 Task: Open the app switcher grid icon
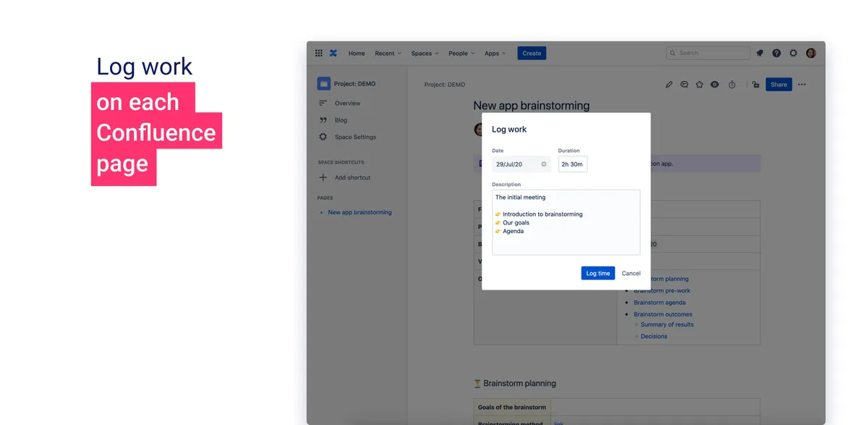[x=319, y=53]
